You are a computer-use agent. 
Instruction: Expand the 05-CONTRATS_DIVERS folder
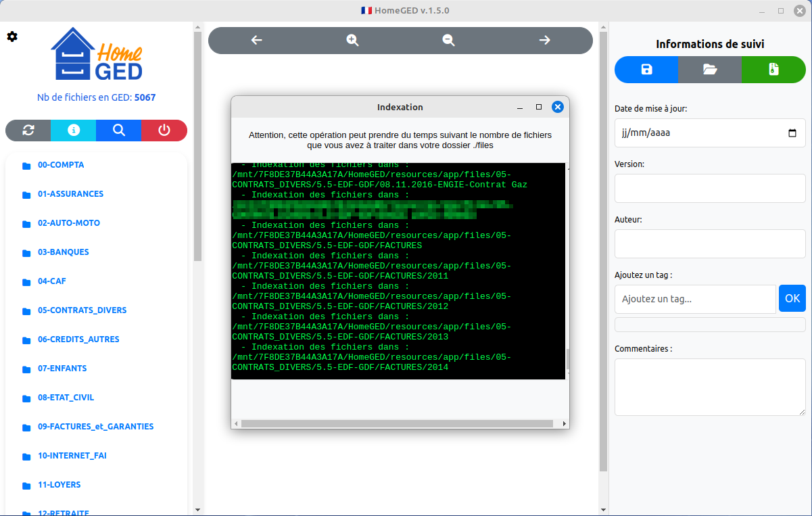point(82,310)
